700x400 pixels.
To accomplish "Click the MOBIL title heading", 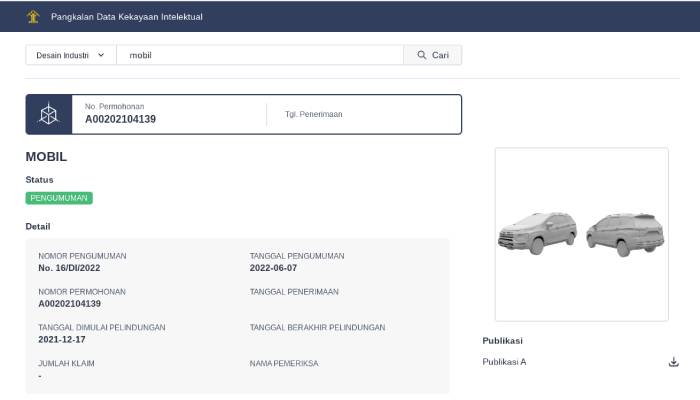I will [46, 157].
